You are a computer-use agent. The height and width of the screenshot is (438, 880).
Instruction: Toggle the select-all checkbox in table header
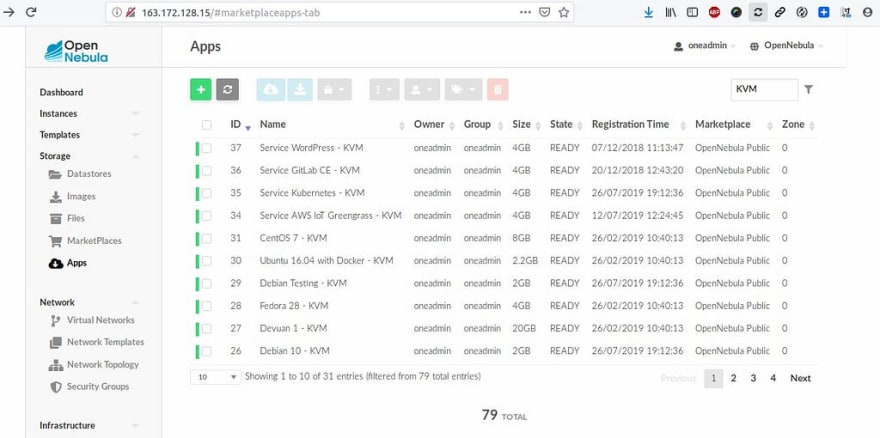point(207,125)
